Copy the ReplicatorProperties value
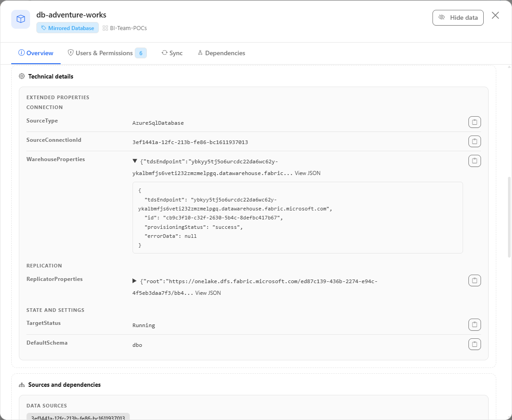 tap(474, 280)
